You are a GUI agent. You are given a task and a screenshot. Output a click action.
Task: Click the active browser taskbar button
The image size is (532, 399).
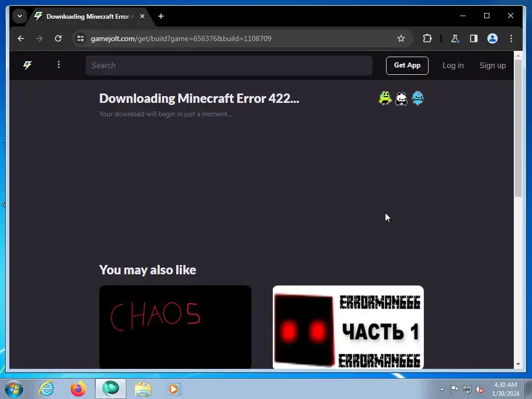[111, 389]
